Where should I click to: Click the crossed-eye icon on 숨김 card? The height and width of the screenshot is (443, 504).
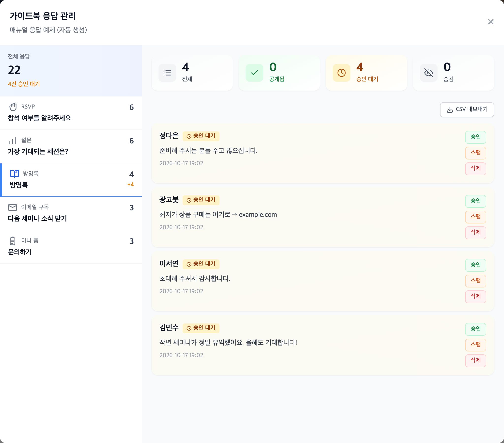(428, 73)
